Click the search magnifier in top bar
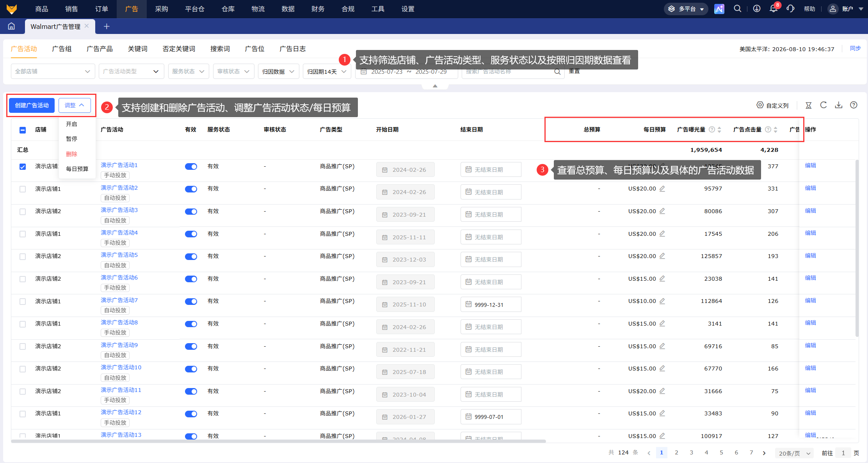The width and height of the screenshot is (868, 463). click(x=737, y=9)
